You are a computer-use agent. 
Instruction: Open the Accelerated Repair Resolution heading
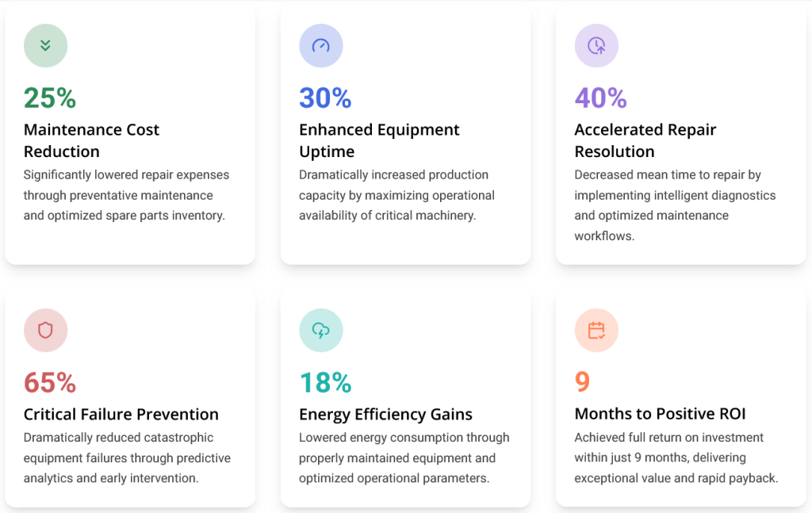[645, 140]
